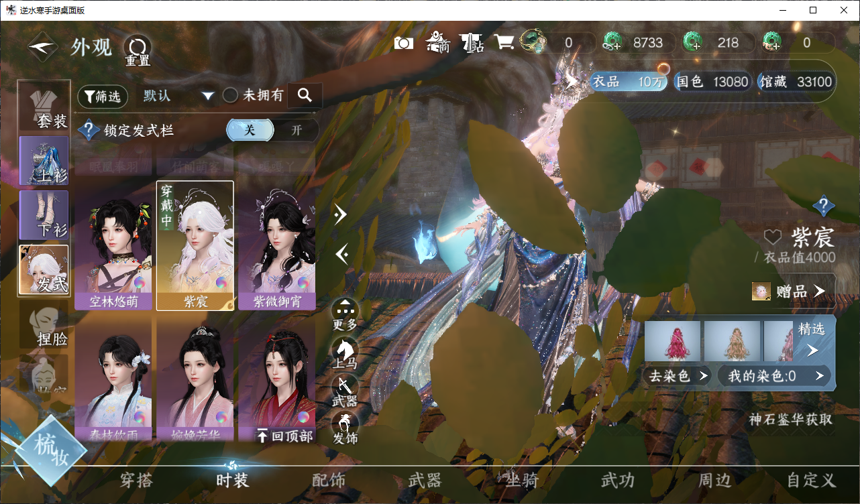Click the 筛选 filter button
This screenshot has width=860, height=504.
coord(103,97)
